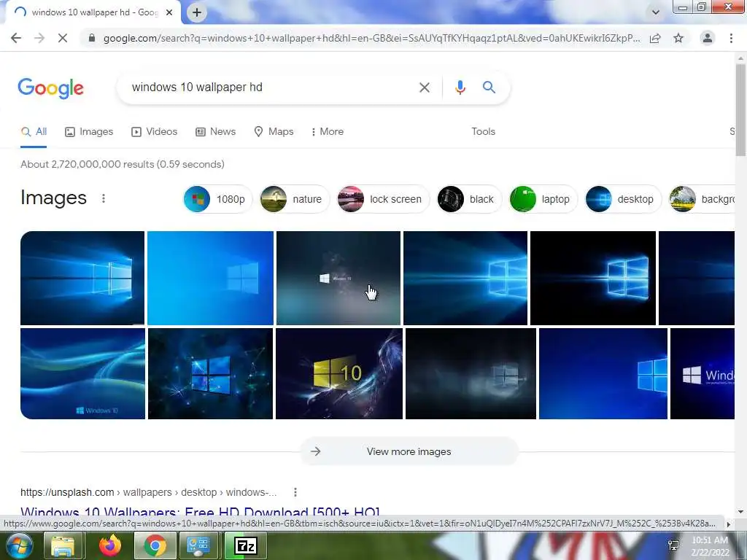Open black background glowing logo thumbnail
This screenshot has height=560, width=747.
592,278
